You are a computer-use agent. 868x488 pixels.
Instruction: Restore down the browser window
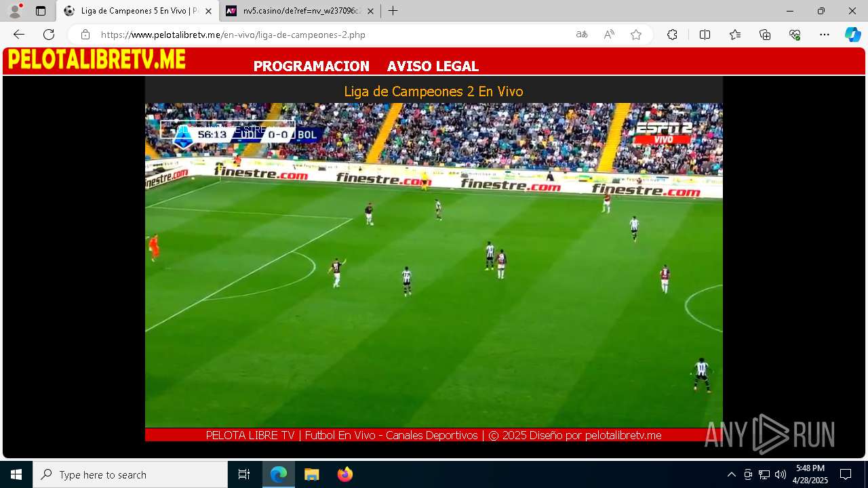pyautogui.click(x=821, y=11)
